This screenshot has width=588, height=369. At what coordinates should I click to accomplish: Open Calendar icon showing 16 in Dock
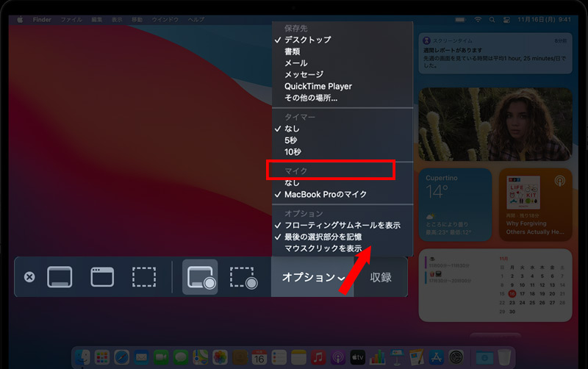259,357
